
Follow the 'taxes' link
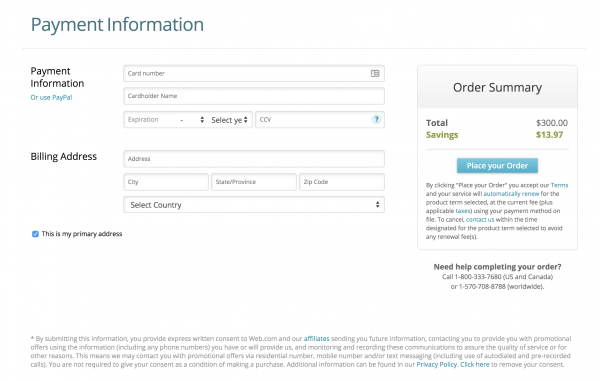pos(463,211)
